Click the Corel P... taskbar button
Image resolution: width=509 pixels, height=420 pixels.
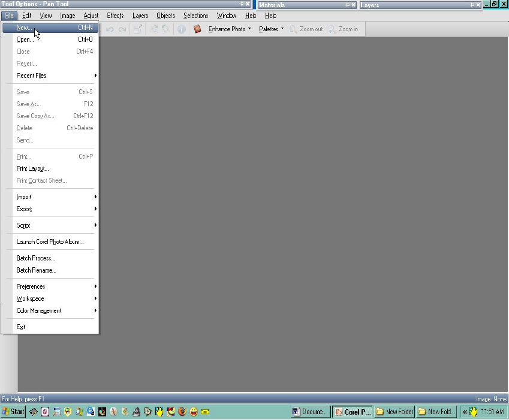pos(353,412)
